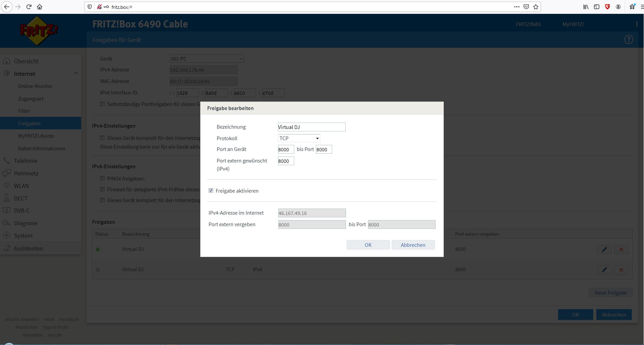Open the Telefonie menu
This screenshot has height=345, width=644.
[25, 161]
